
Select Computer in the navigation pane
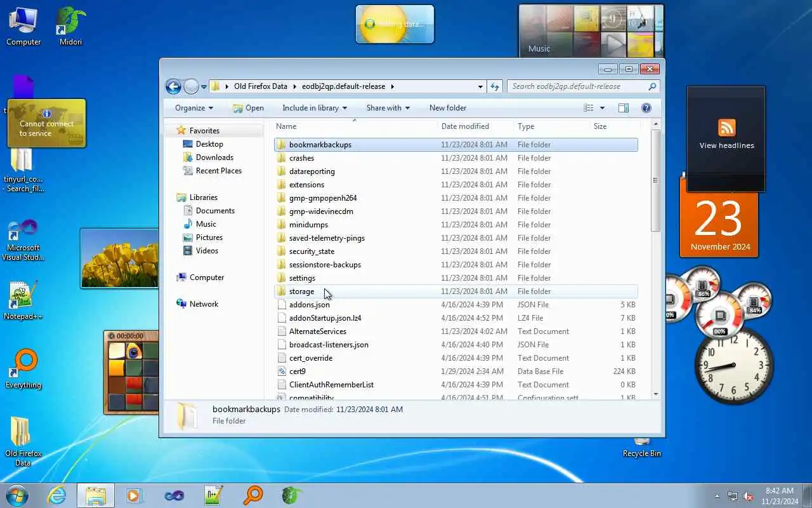(207, 277)
